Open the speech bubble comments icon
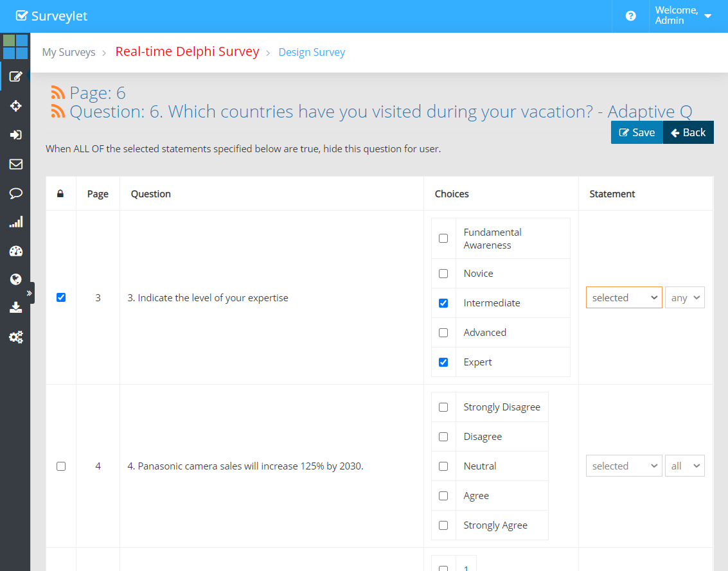This screenshot has height=571, width=728. click(x=16, y=193)
